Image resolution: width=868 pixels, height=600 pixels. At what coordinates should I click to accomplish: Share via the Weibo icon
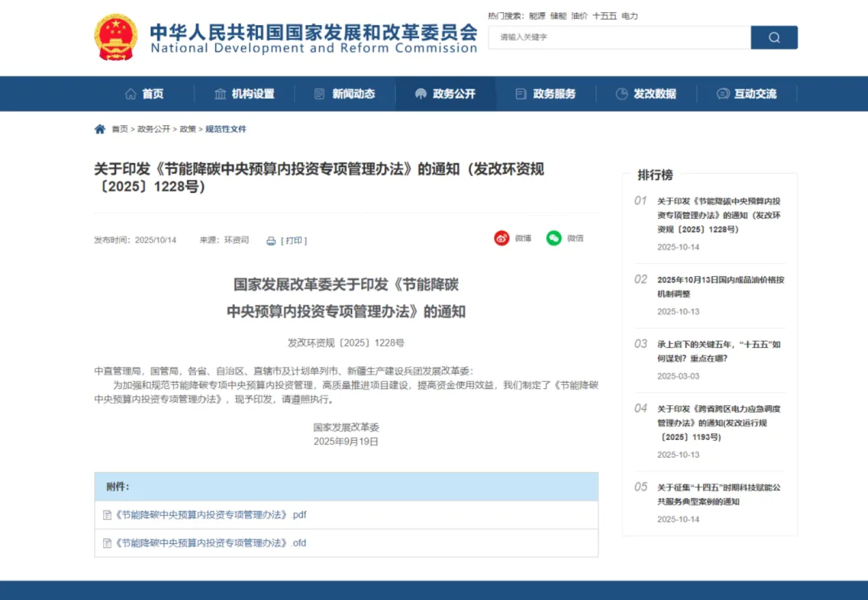(x=502, y=238)
